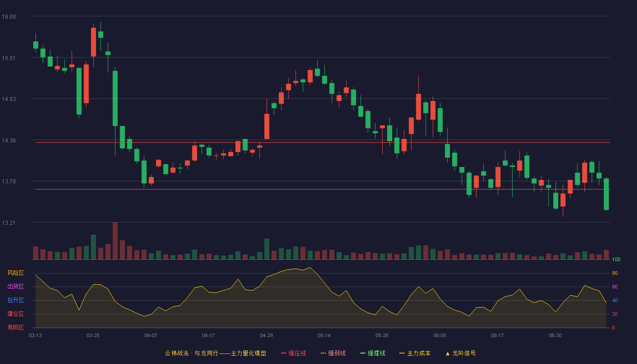Toggle the 强弱线 legend entry
Image resolution: width=637 pixels, height=364 pixels.
[x=333, y=353]
